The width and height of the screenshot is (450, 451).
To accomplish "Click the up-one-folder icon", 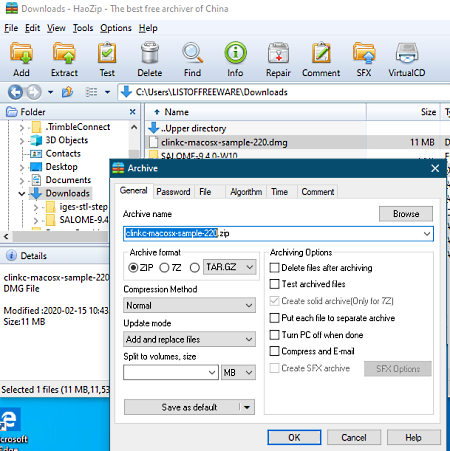I will coord(67,92).
